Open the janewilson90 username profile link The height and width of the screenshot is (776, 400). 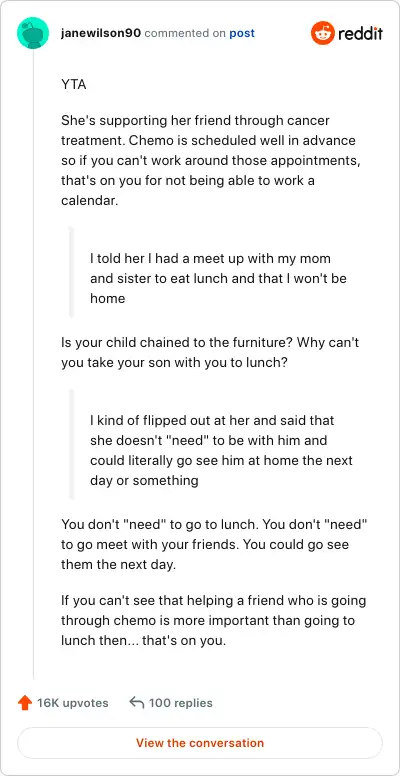click(101, 34)
